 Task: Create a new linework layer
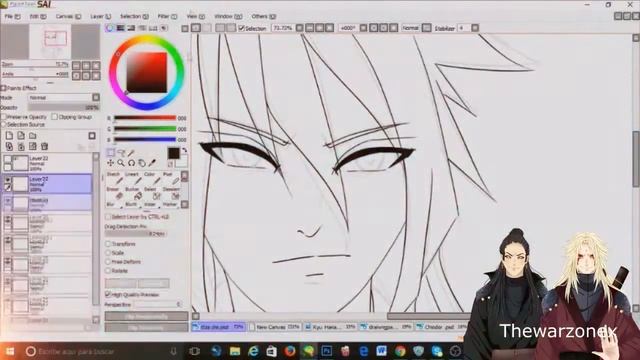[x=21, y=136]
